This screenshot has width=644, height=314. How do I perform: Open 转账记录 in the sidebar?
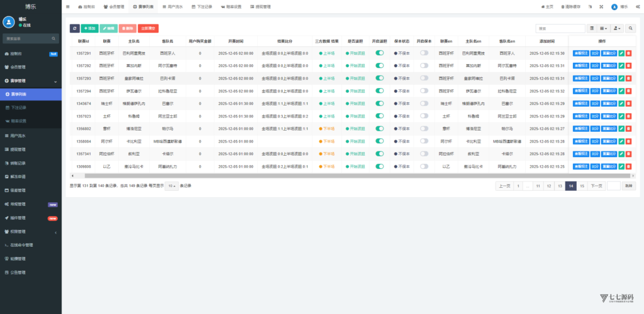(31, 163)
